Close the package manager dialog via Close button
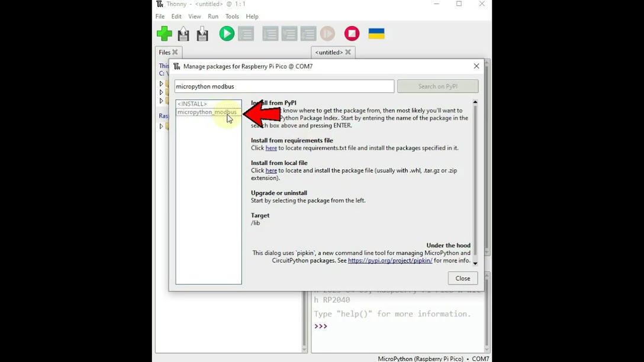Viewport: 644px width, 362px height. (462, 278)
